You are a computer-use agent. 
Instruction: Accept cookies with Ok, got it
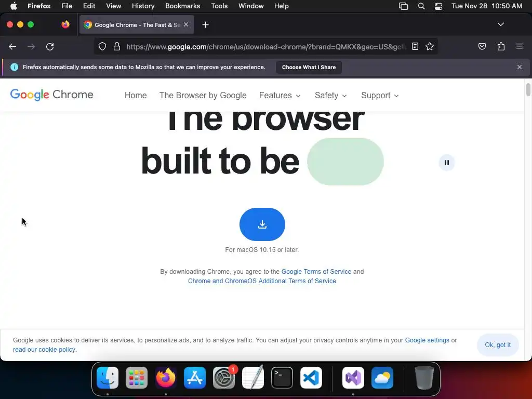tap(497, 345)
